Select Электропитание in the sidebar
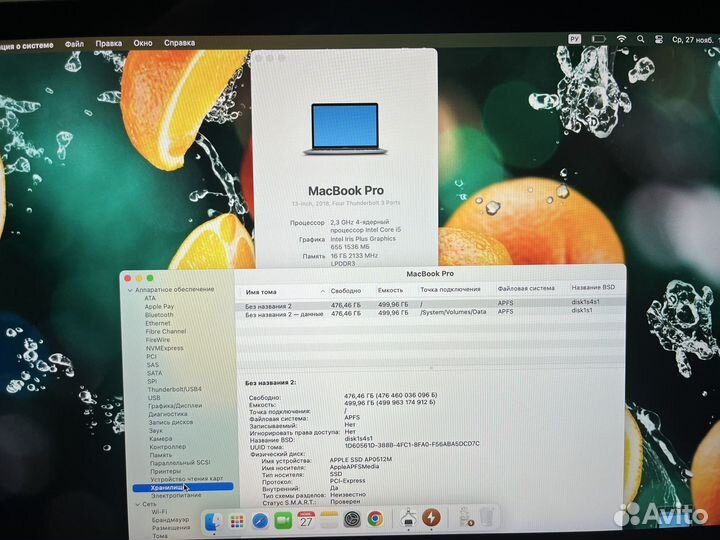The image size is (720, 540). point(176,495)
